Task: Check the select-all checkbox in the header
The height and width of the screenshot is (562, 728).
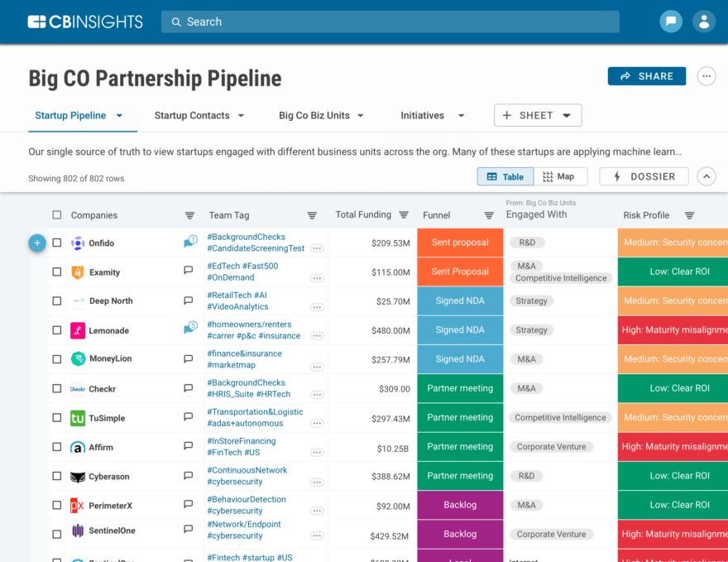Action: tap(56, 214)
